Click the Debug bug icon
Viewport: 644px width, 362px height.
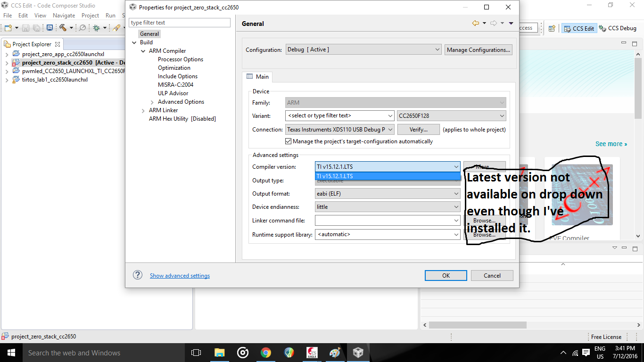[x=96, y=28]
